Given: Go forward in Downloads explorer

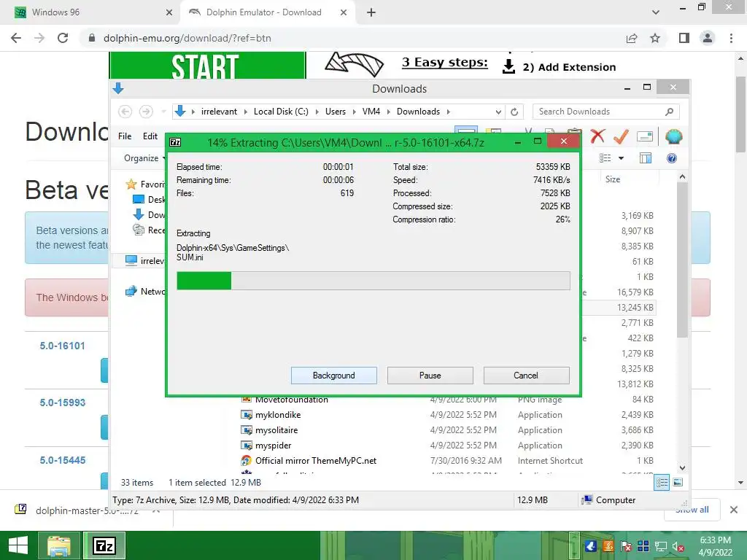Looking at the screenshot, I should (x=146, y=112).
